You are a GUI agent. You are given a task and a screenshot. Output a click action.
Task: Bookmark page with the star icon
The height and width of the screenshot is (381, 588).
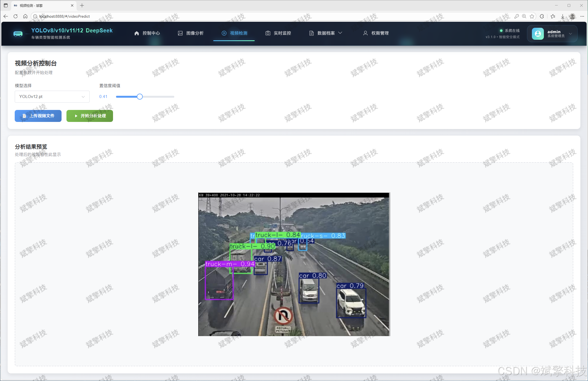pyautogui.click(x=532, y=16)
